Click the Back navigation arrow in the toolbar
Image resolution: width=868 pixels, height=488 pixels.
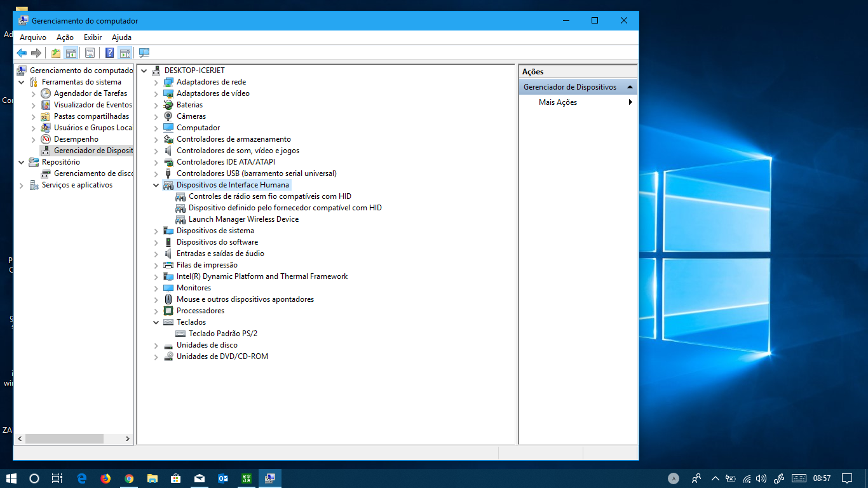click(x=21, y=53)
